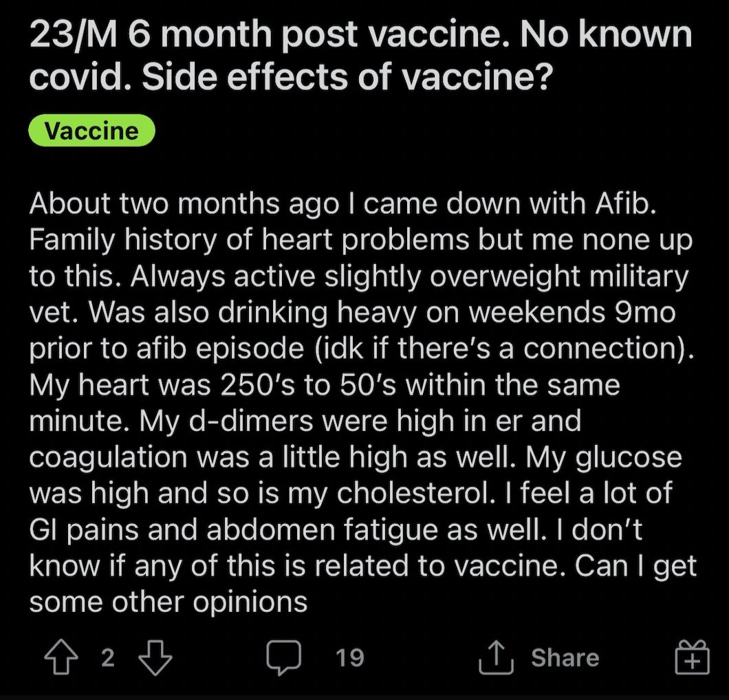Open the post title starting with 23/M
Viewport: 729px width, 700px height.
361,55
